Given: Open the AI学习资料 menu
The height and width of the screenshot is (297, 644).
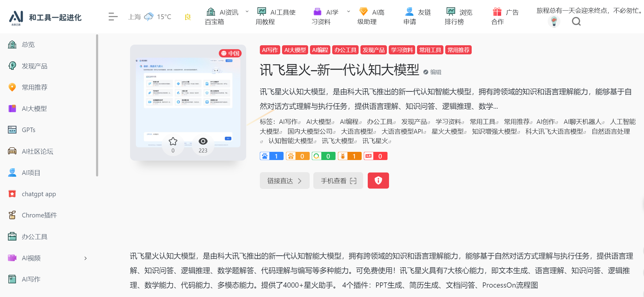Looking at the screenshot, I should coord(325,17).
